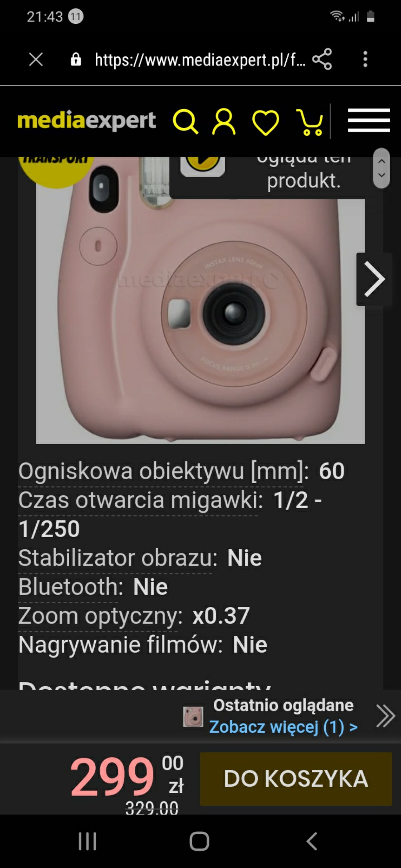
Task: Tap the mediaexpert.pl URL address field
Action: tap(200, 59)
